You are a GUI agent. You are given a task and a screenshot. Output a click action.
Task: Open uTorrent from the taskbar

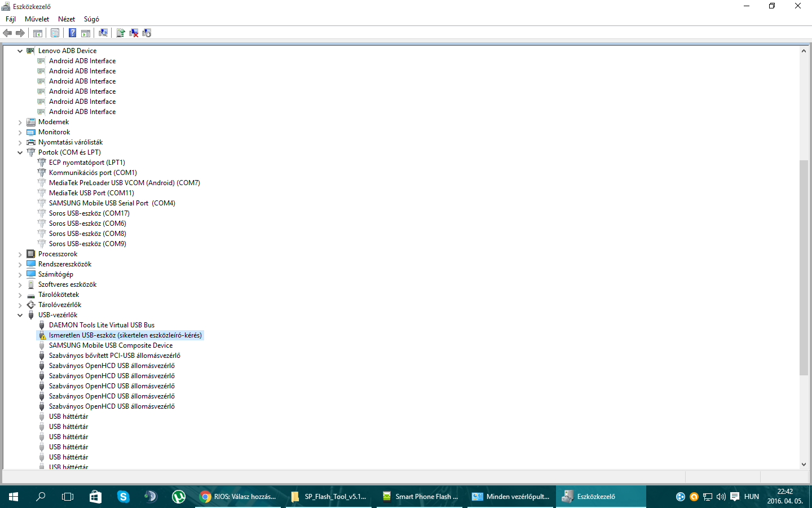coord(178,497)
